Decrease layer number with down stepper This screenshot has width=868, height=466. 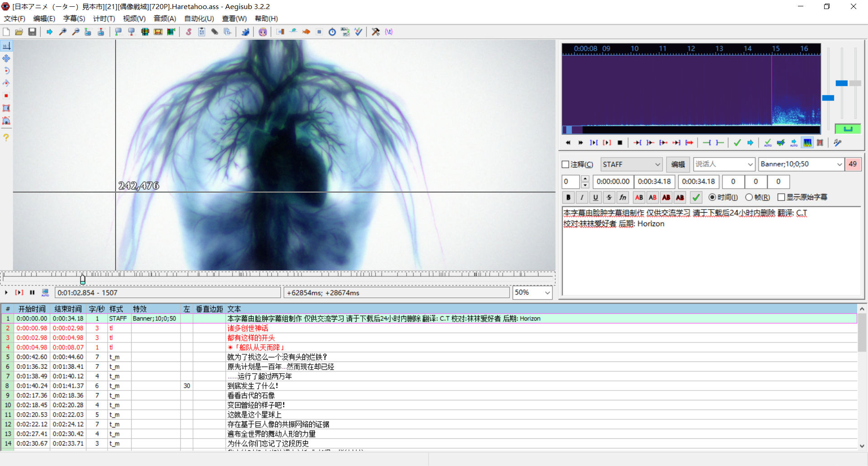click(585, 185)
